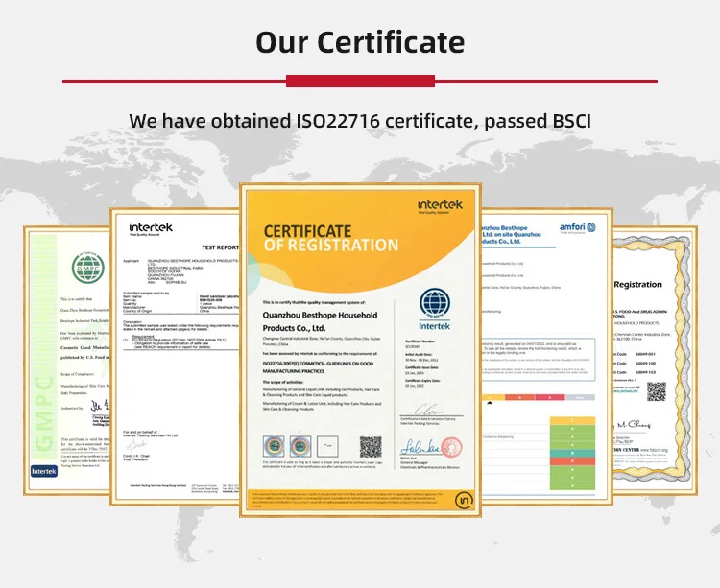The height and width of the screenshot is (588, 720).
Task: Click the Intertek logo on the test report
Action: pos(151,228)
